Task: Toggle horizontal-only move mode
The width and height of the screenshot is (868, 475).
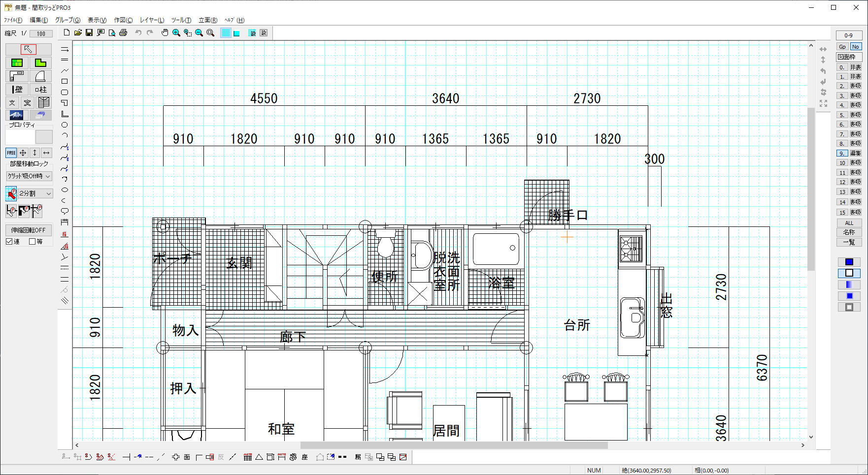Action: pos(46,153)
